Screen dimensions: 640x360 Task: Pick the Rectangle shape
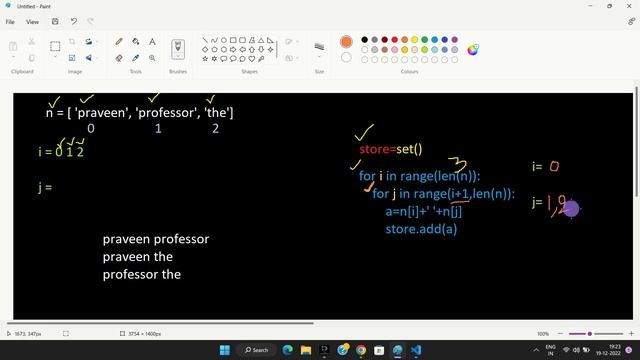tap(233, 40)
